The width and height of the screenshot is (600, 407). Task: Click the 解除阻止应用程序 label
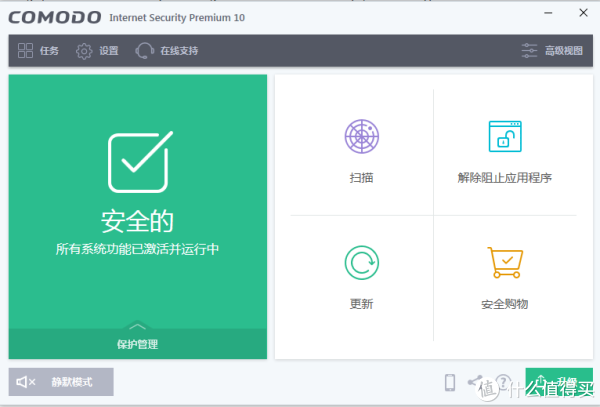click(x=505, y=178)
